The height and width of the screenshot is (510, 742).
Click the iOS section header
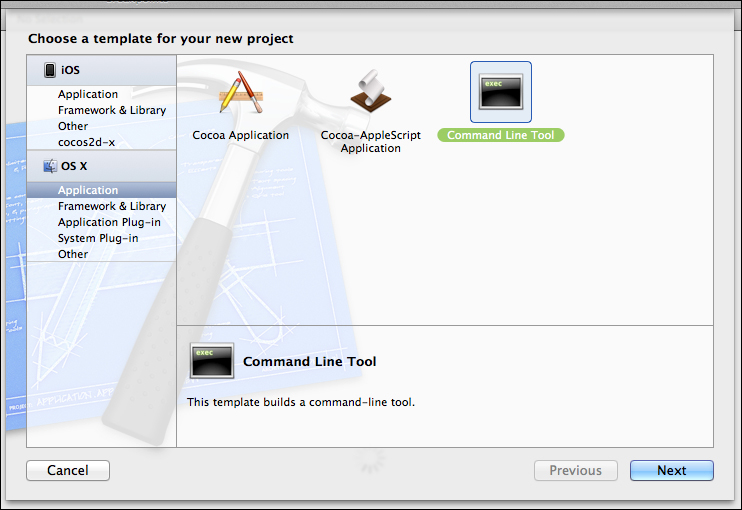point(101,70)
